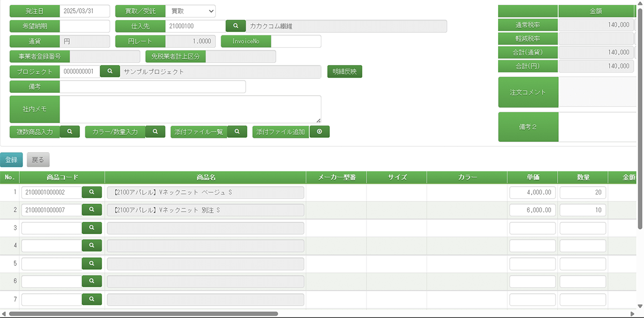Open the 買取/受託 dropdown
This screenshot has height=318, width=644.
(x=190, y=11)
